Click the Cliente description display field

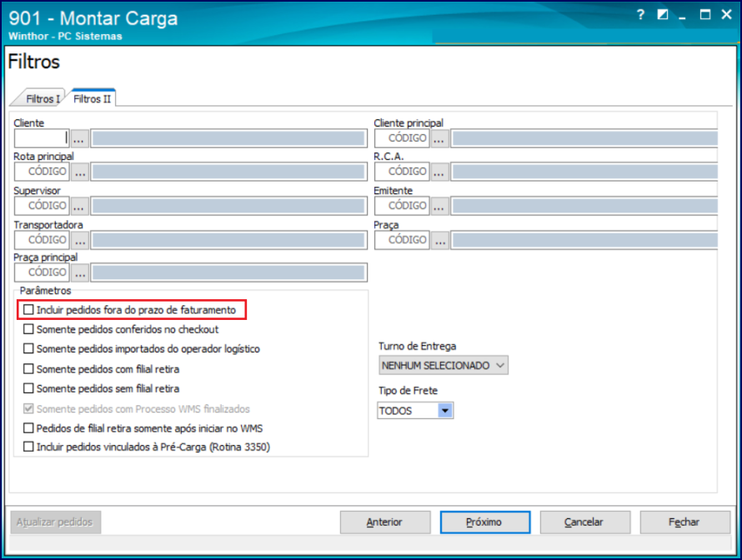[228, 138]
